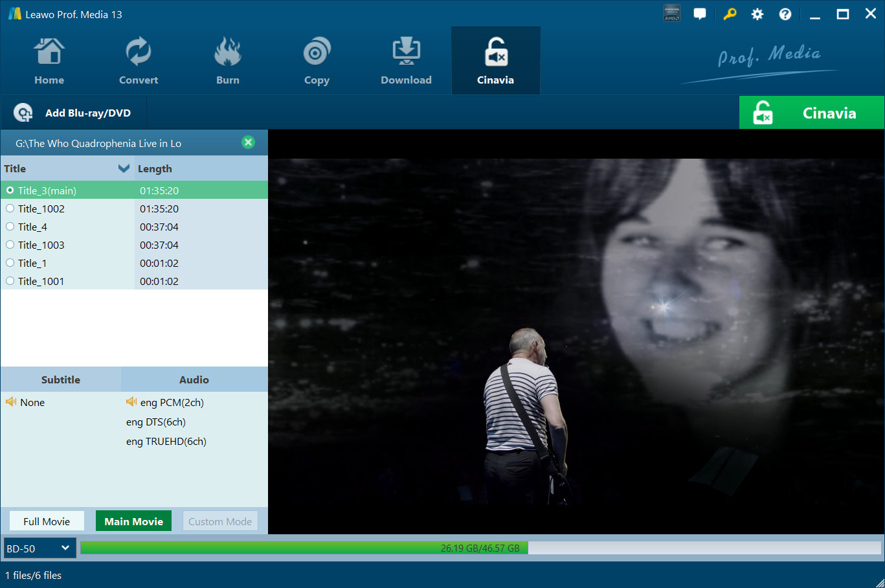Open the Home module
Viewport: 885px width, 588px height.
tap(49, 62)
